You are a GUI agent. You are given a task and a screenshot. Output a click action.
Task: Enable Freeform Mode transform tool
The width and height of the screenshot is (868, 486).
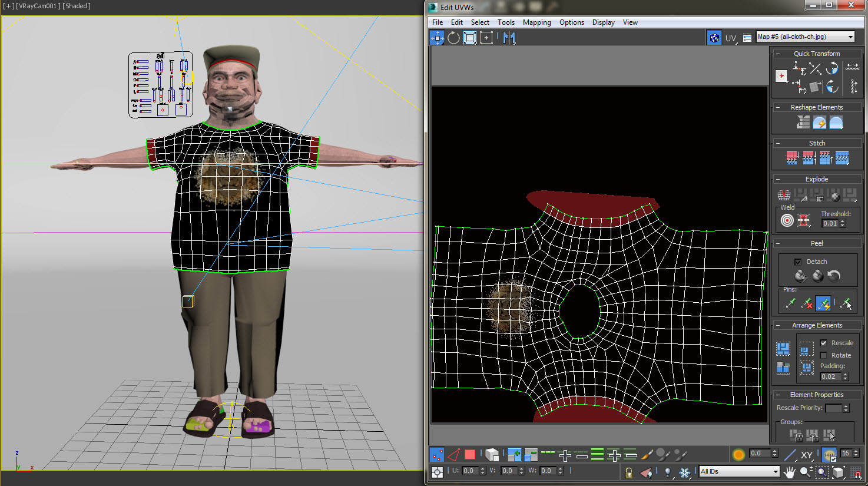pyautogui.click(x=469, y=38)
